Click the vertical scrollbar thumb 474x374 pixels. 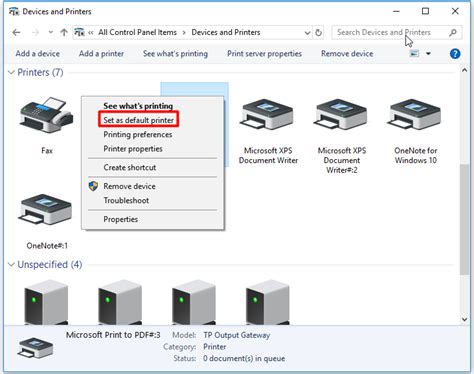[464, 219]
